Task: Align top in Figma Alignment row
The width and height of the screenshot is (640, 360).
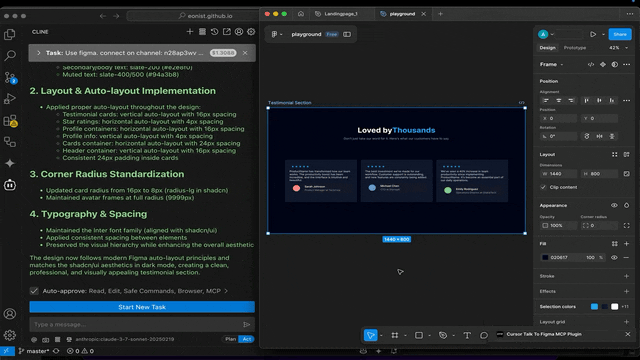Action: [587, 100]
